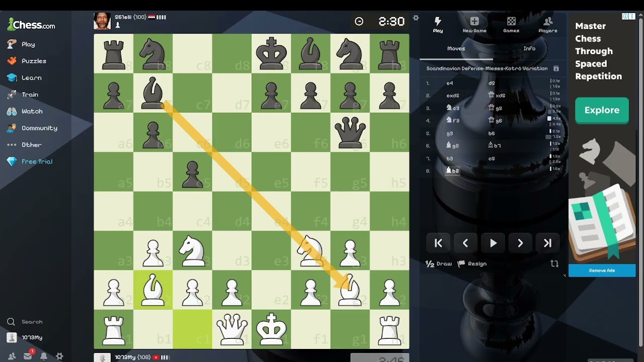Viewport: 644px width, 362px height.
Task: Click the white knight on f3
Action: (310, 250)
